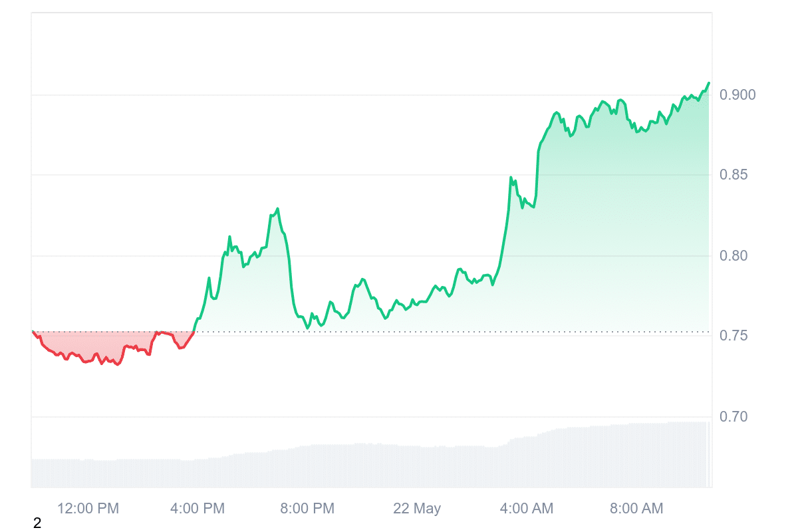The width and height of the screenshot is (798, 532).
Task: Click the number 2 below the chart
Action: 37,523
